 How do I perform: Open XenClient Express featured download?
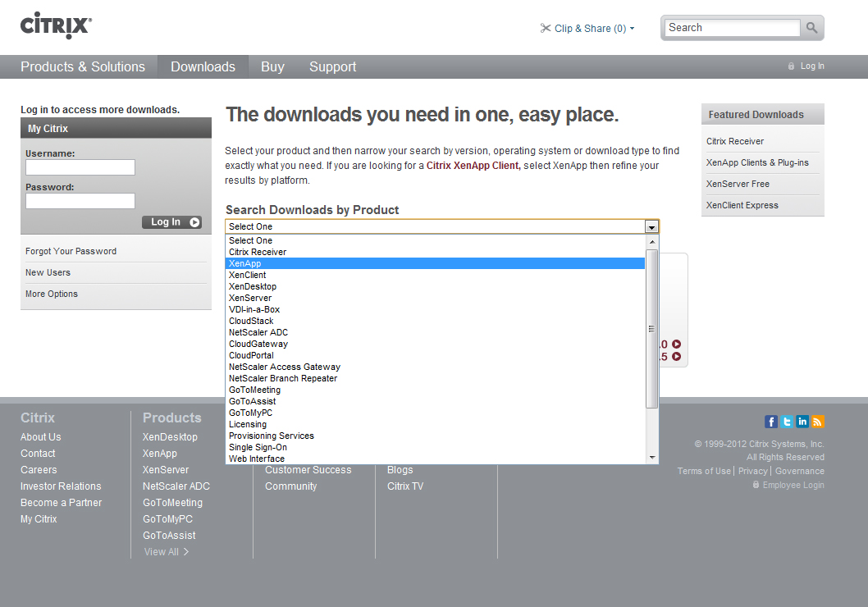[742, 205]
